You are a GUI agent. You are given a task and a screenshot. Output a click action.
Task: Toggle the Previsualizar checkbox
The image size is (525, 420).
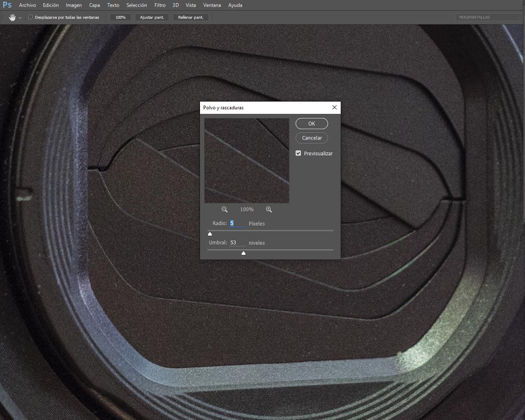pyautogui.click(x=298, y=153)
